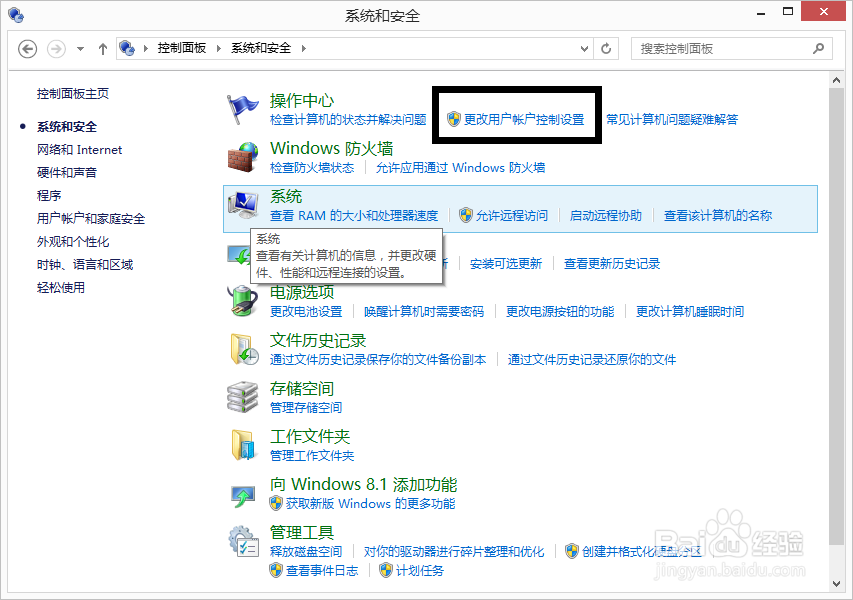Click the Forward navigation arrow
This screenshot has height=600, width=853.
click(x=56, y=49)
